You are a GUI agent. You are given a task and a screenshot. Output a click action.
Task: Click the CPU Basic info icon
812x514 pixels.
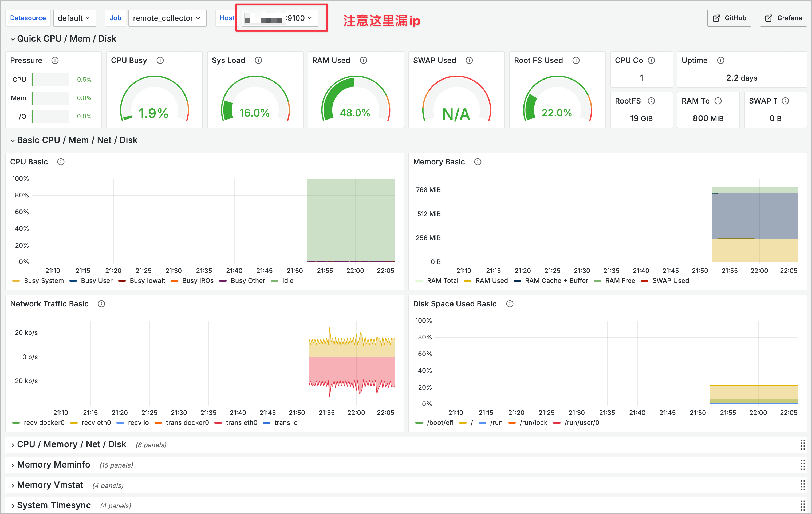61,162
